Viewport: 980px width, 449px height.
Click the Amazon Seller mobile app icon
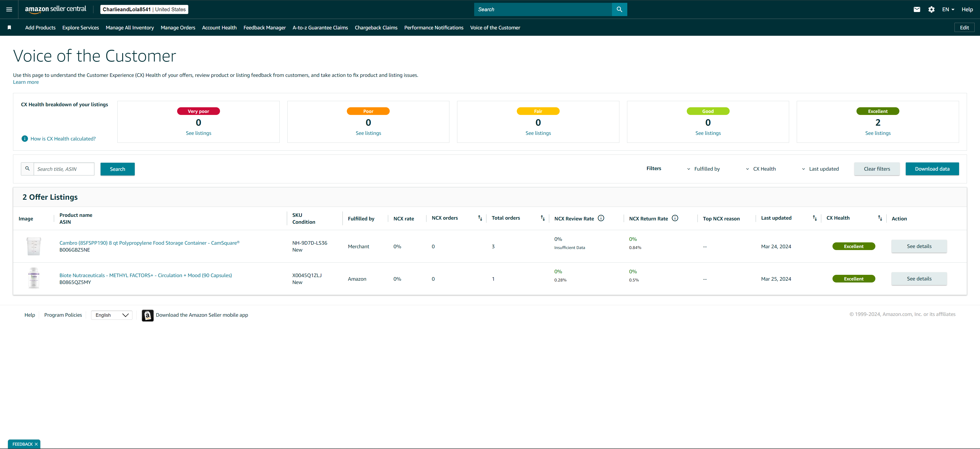[x=148, y=315]
